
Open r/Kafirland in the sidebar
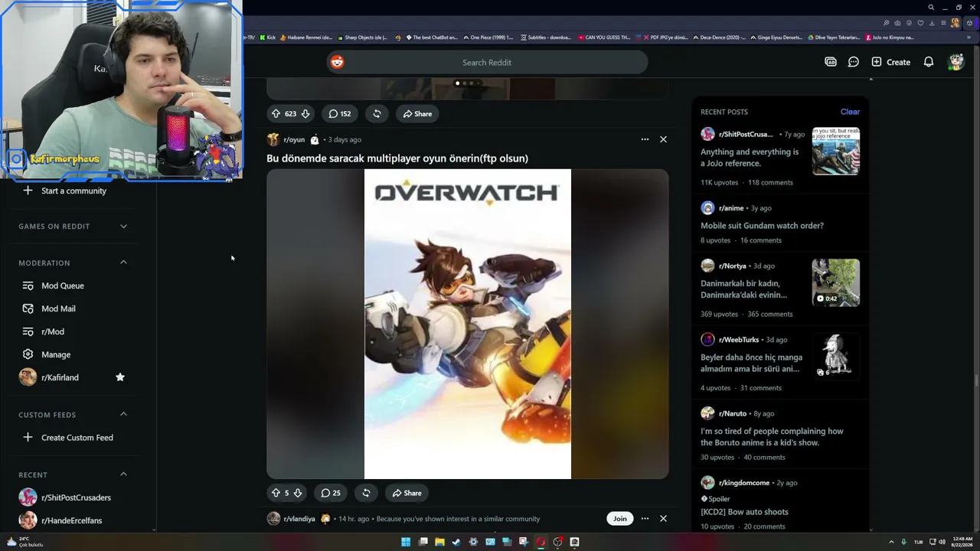(60, 377)
